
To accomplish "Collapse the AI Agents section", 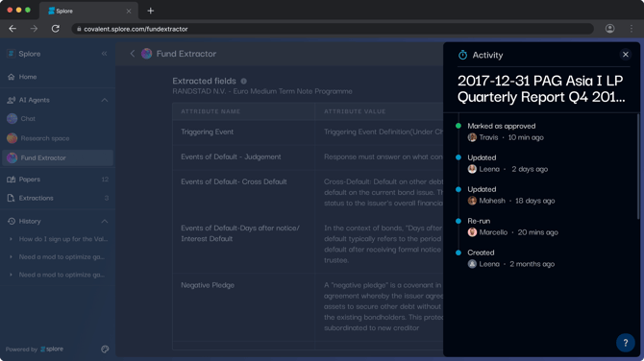I will (105, 100).
